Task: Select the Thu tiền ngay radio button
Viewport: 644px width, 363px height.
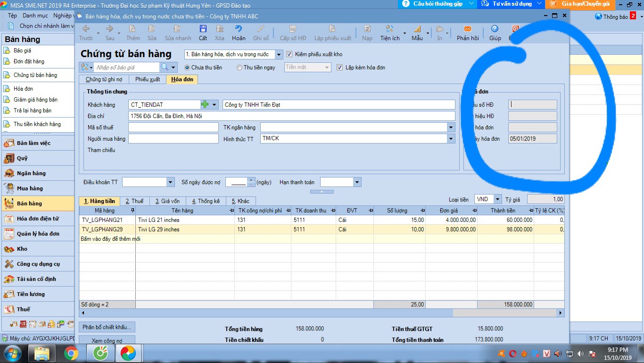Action: [x=239, y=68]
